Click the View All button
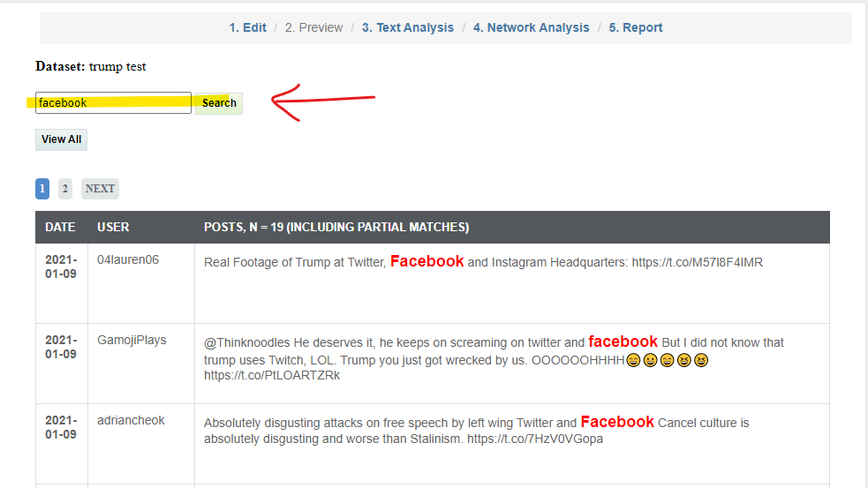The image size is (868, 488). click(61, 139)
